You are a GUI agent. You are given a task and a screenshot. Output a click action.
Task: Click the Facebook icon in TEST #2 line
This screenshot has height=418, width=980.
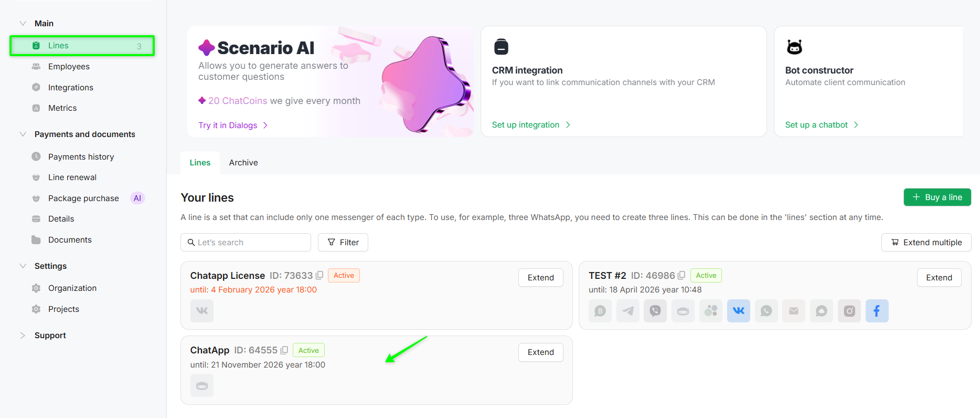tap(877, 311)
